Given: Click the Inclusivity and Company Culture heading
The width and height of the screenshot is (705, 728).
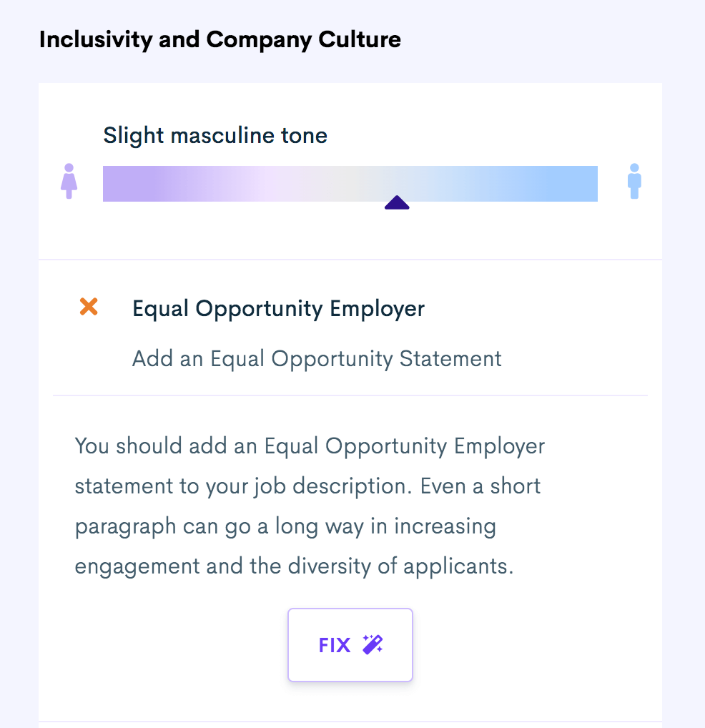Looking at the screenshot, I should [x=220, y=40].
